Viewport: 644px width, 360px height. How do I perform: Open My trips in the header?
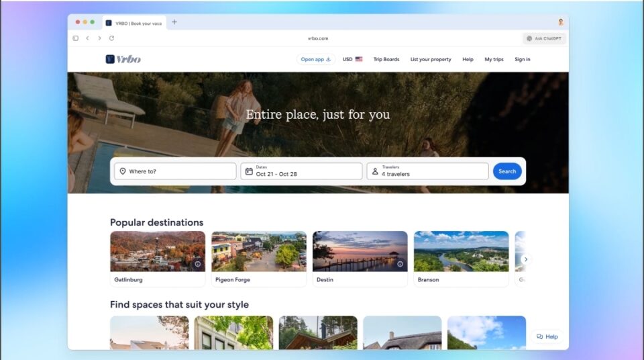point(494,59)
